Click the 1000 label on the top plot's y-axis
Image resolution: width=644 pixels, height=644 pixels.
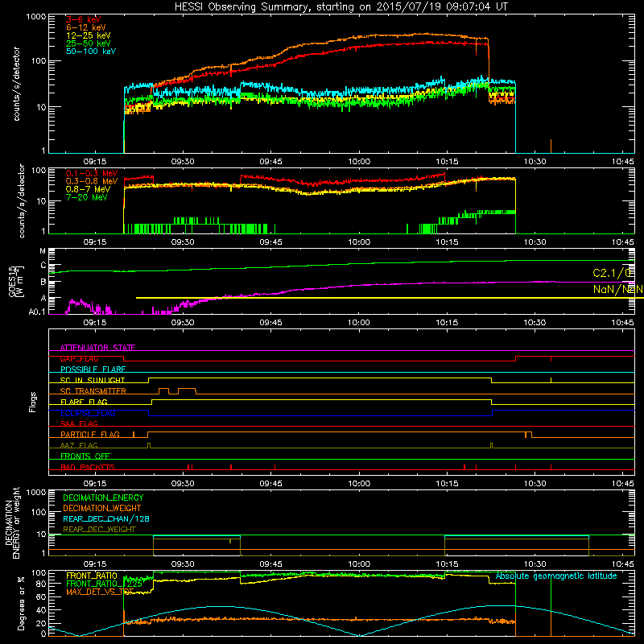(x=35, y=17)
